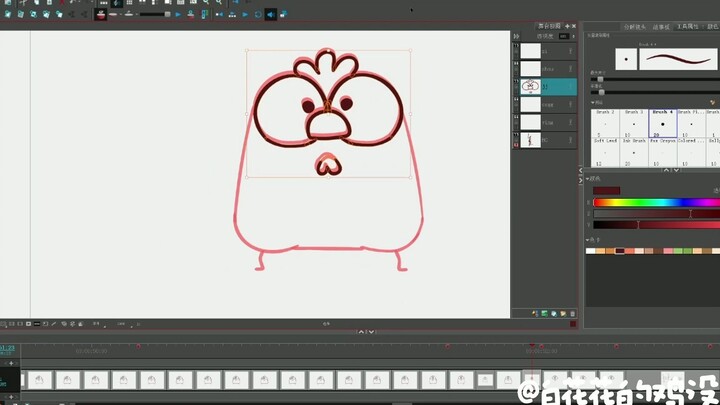Click the up arrow below brush presets
Image resolution: width=720 pixels, height=405 pixels.
[666, 170]
